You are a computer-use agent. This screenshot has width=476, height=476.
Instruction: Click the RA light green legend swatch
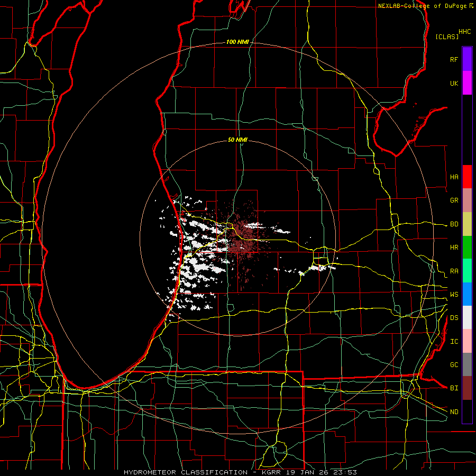coord(467,271)
